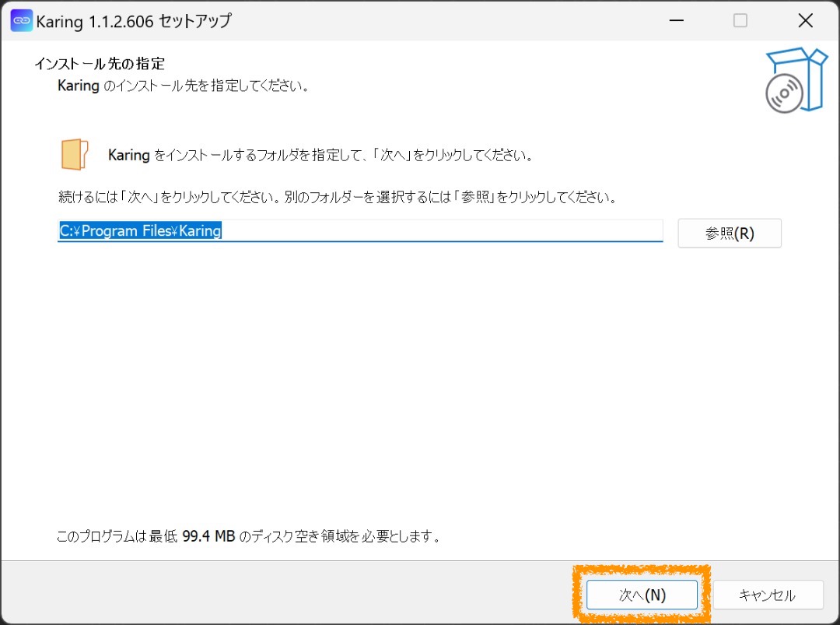Click the installer box-and-disc icon
This screenshot has width=840, height=625.
point(796,80)
